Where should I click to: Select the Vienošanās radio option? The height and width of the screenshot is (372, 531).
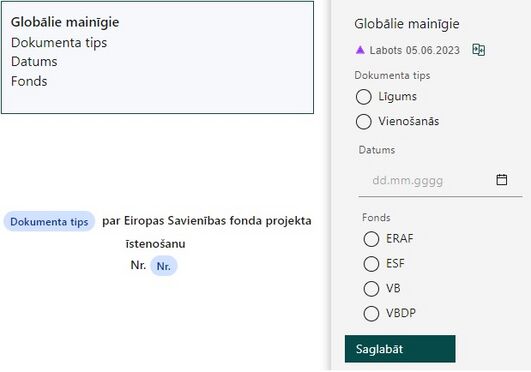tap(363, 122)
